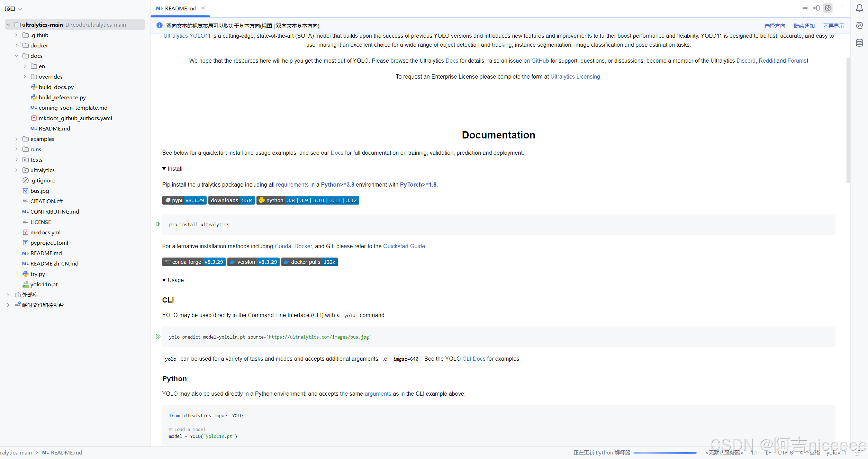Open the 外部库 external libraries node
The image size is (868, 459).
point(8,295)
